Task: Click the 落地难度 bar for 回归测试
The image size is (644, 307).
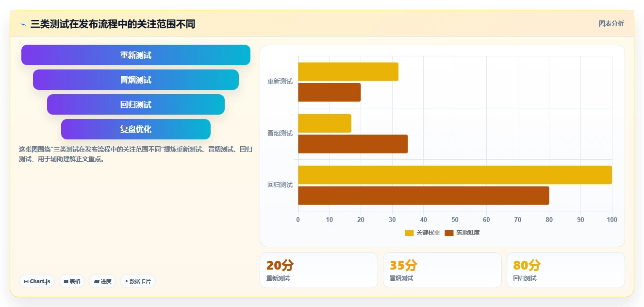Action: [424, 195]
